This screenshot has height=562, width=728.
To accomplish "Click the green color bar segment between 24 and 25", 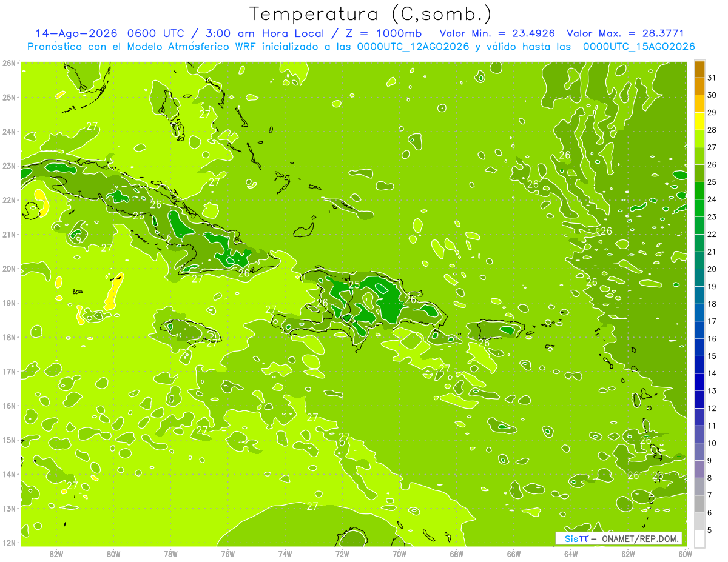I will pyautogui.click(x=699, y=191).
